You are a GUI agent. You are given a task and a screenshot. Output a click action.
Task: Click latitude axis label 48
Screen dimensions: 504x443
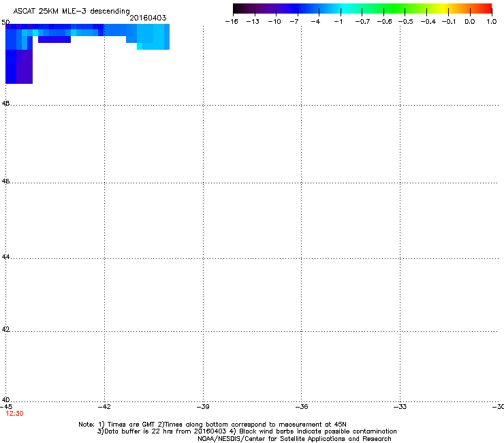[5, 104]
